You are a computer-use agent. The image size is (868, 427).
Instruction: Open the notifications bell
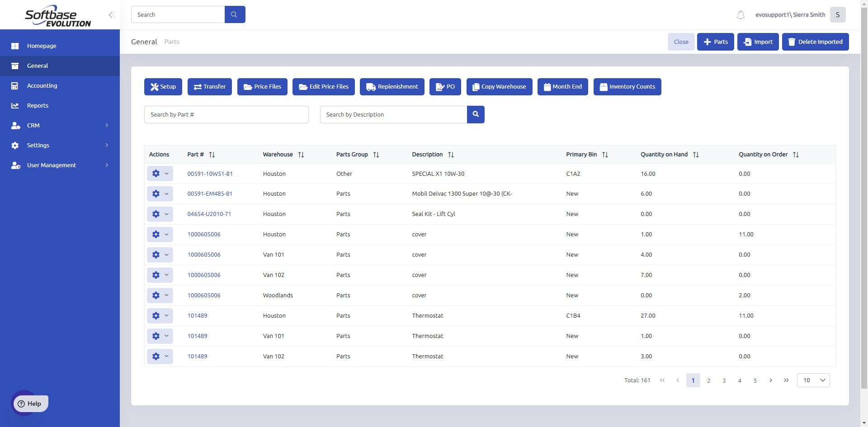[741, 15]
